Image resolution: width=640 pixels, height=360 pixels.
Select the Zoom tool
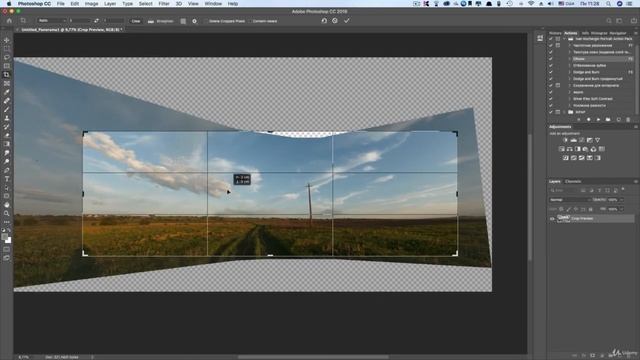(x=7, y=213)
